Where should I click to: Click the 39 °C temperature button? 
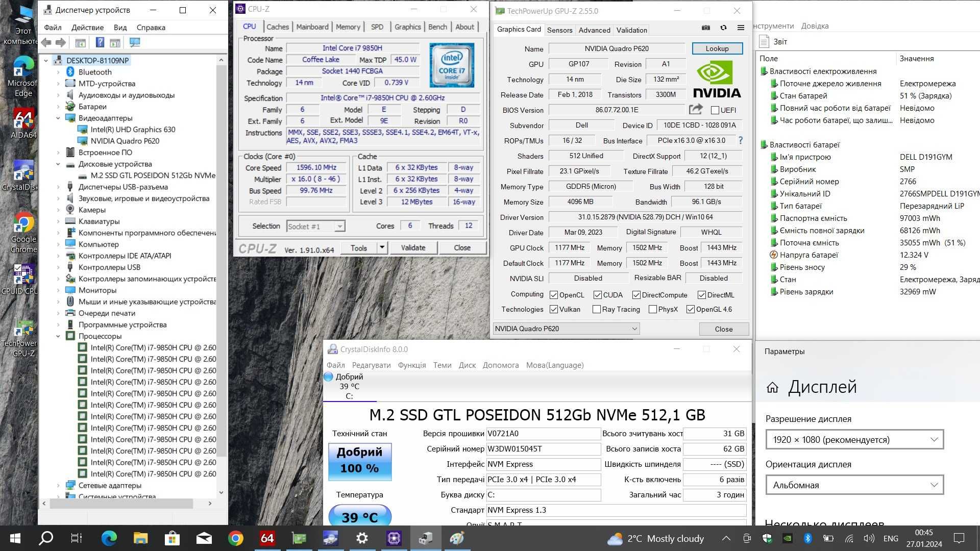(x=359, y=515)
